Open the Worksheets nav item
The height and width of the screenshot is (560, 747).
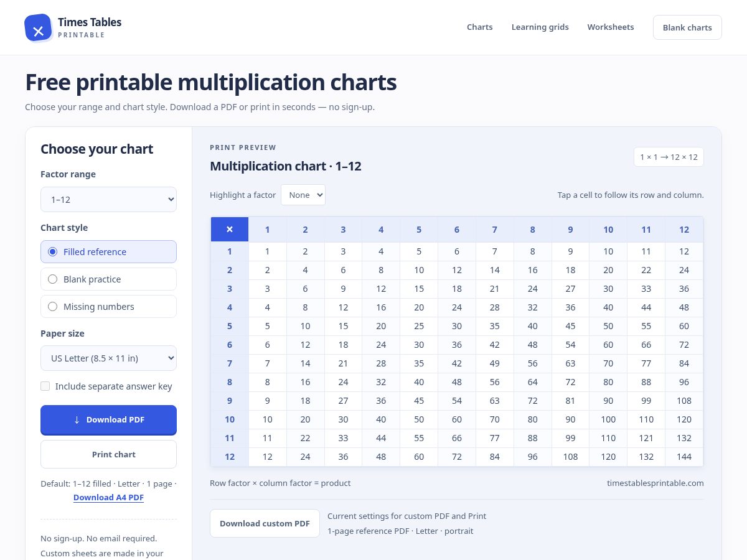[611, 27]
